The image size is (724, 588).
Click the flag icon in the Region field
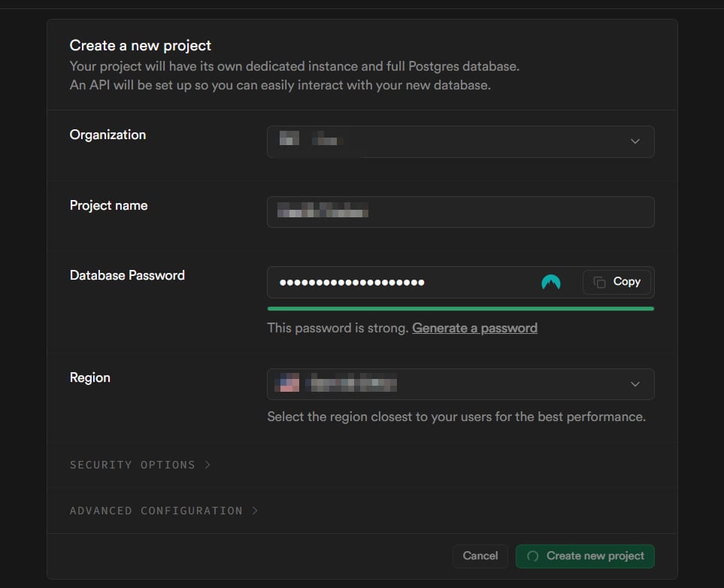point(286,384)
